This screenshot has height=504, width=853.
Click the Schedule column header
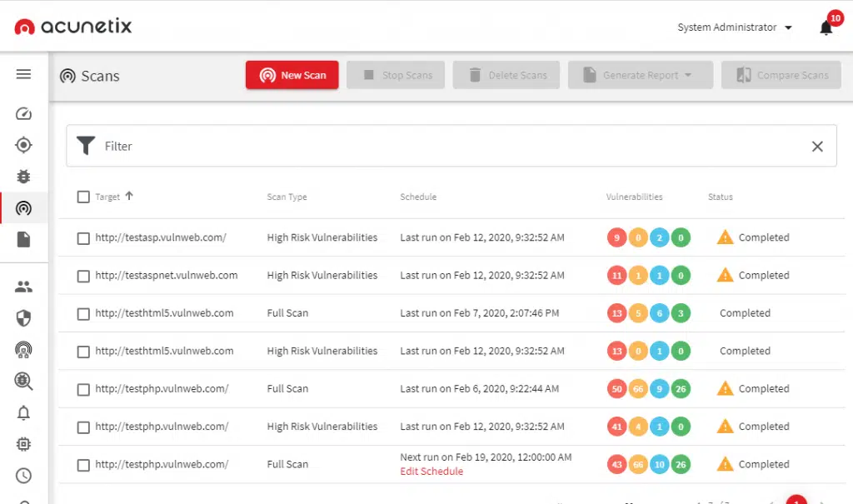click(x=418, y=197)
